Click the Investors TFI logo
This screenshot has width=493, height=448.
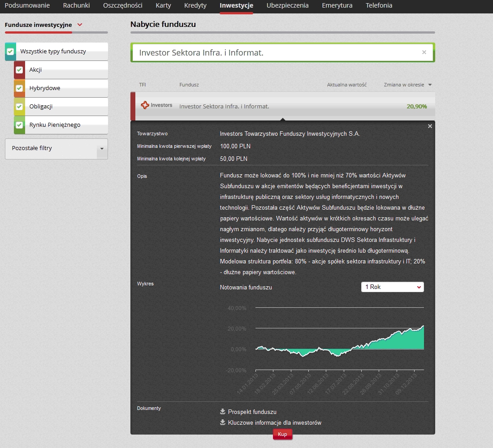point(156,105)
